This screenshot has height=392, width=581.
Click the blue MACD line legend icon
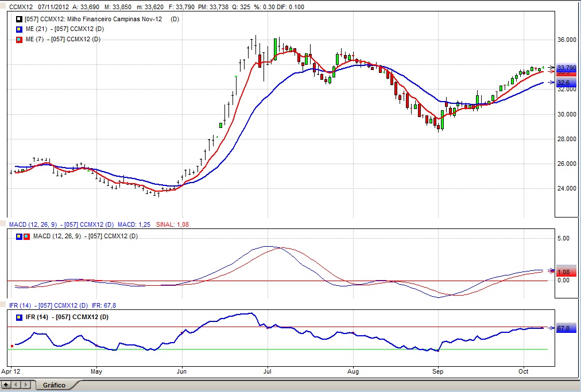pyautogui.click(x=19, y=236)
